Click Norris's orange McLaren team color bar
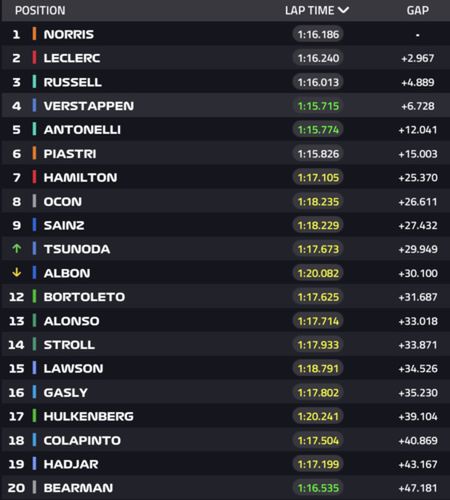 click(x=34, y=34)
